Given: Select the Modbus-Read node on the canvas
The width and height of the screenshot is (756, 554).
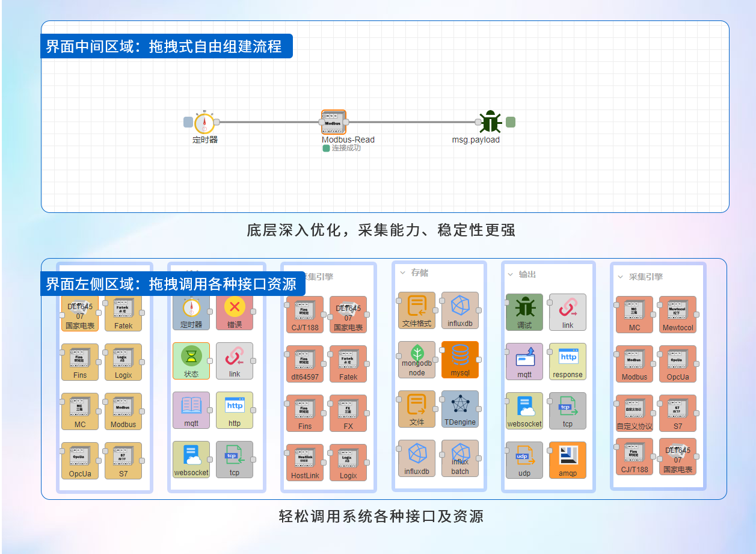Looking at the screenshot, I should click(x=334, y=122).
